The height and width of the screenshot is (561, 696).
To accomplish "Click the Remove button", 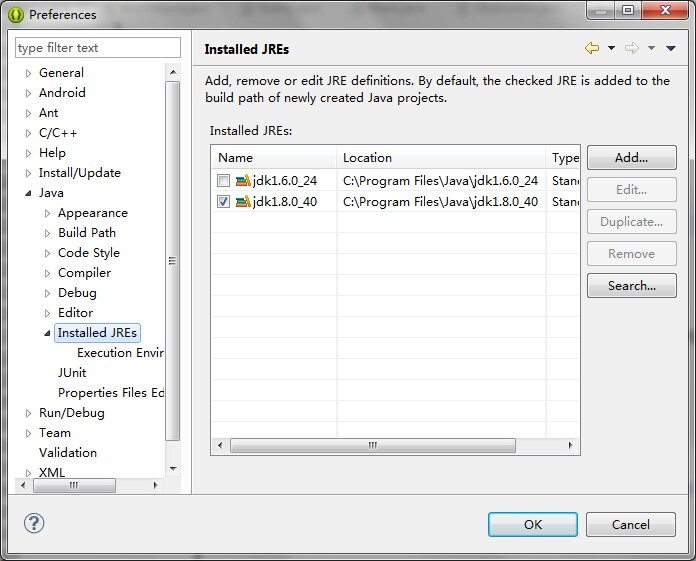I will (x=632, y=253).
